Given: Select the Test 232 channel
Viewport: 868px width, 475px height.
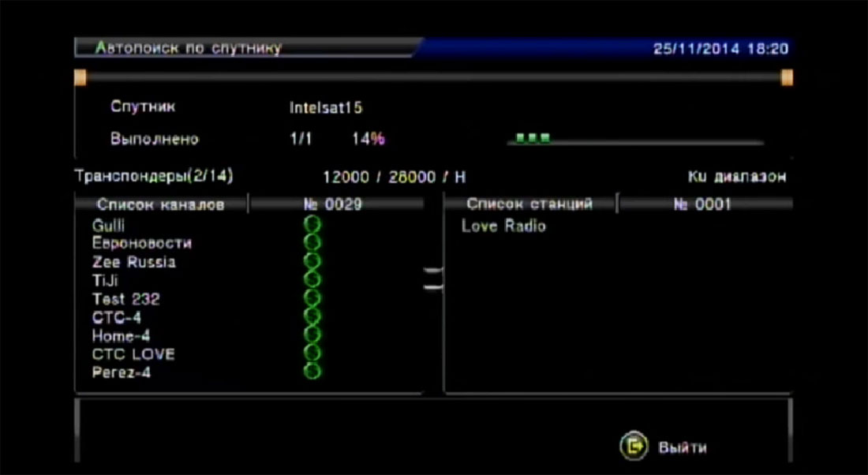Looking at the screenshot, I should 125,300.
